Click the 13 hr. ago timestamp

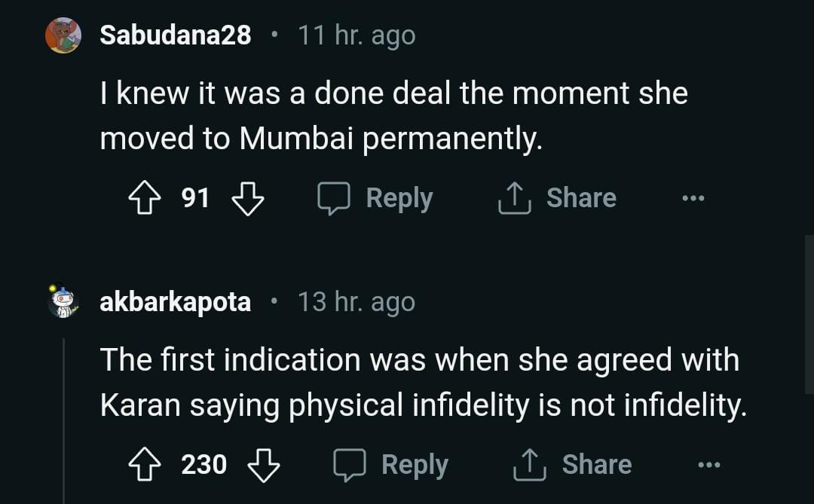(x=356, y=302)
